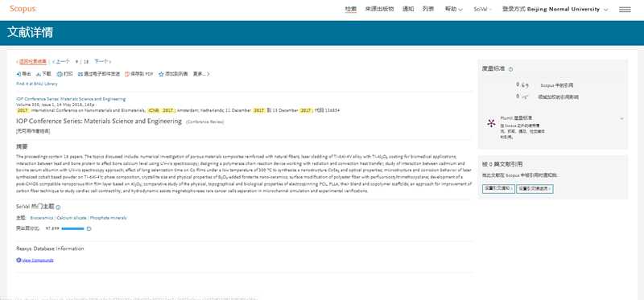Expand the 更多 (more) options
This screenshot has width=644, height=300.
click(201, 74)
